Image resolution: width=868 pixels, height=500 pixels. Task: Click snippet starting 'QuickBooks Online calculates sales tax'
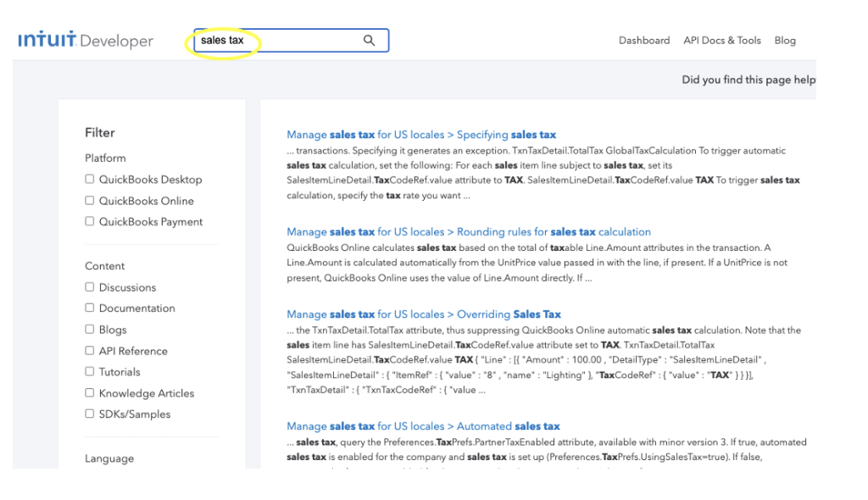coord(537,263)
